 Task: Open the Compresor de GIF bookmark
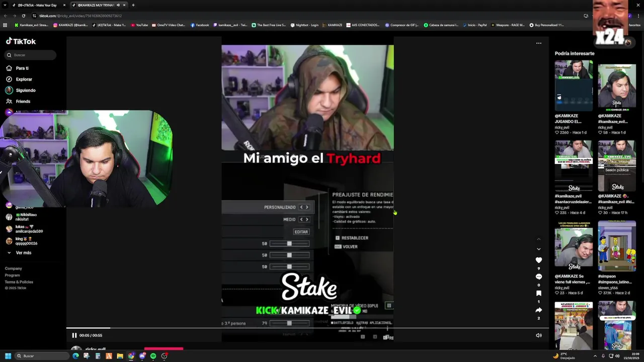pos(401,25)
